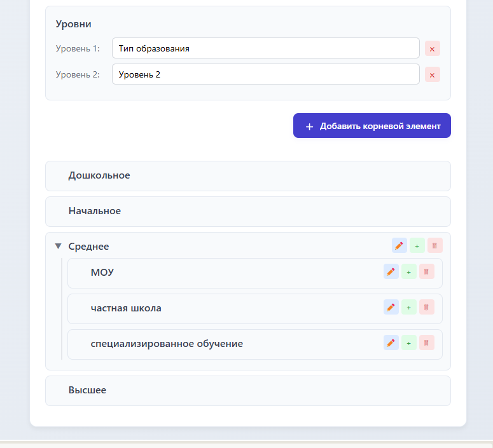The image size is (493, 448).
Task: Add child under специализированное обучение
Action: pyautogui.click(x=409, y=343)
